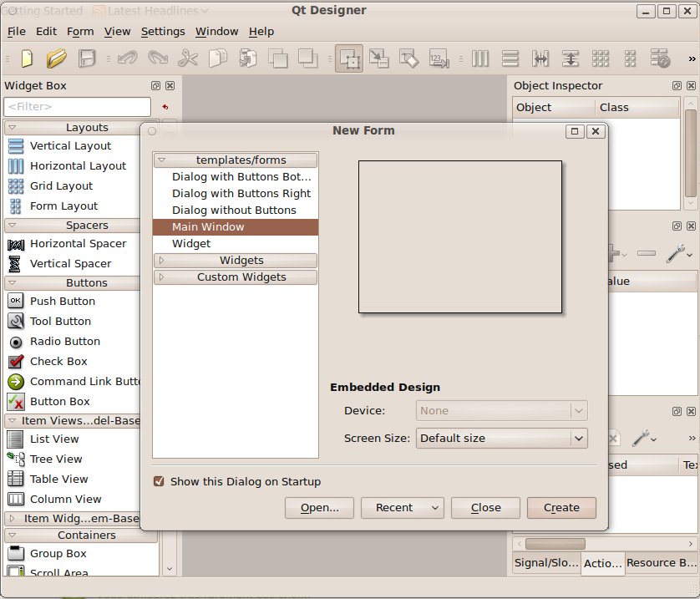Click the Create button
700x599 pixels.
pos(561,508)
